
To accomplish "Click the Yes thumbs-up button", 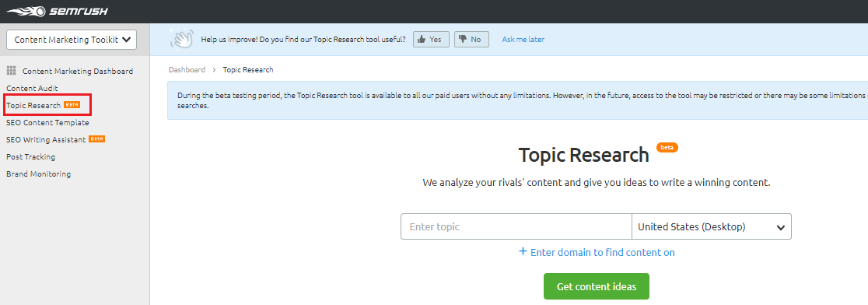I will point(431,40).
